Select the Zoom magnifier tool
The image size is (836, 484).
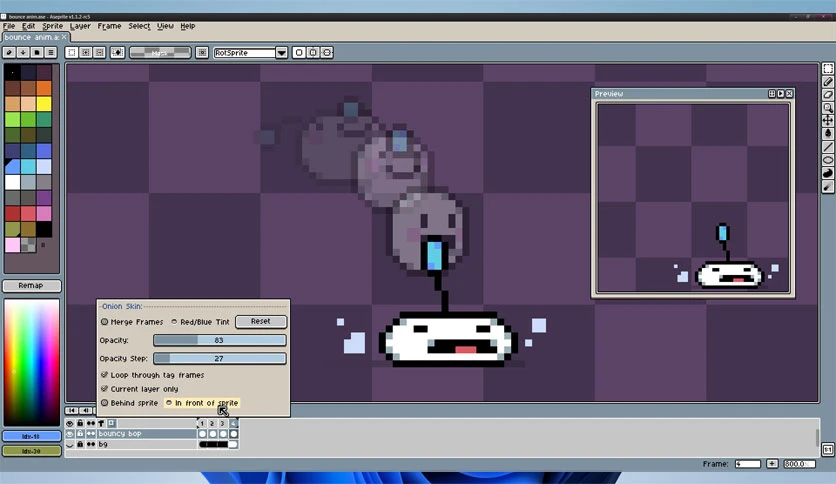(827, 108)
